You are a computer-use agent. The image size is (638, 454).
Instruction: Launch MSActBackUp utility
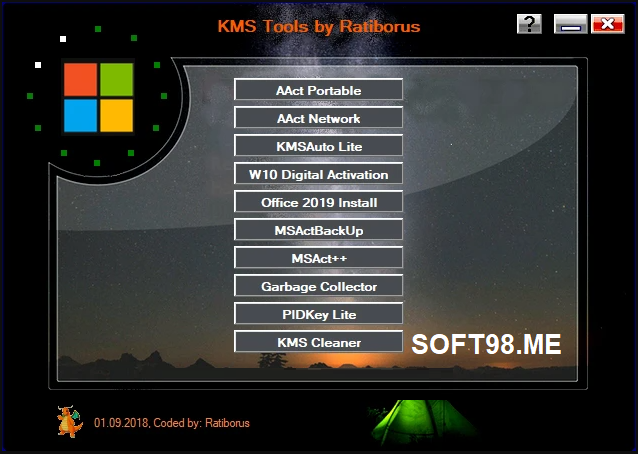pyautogui.click(x=318, y=230)
